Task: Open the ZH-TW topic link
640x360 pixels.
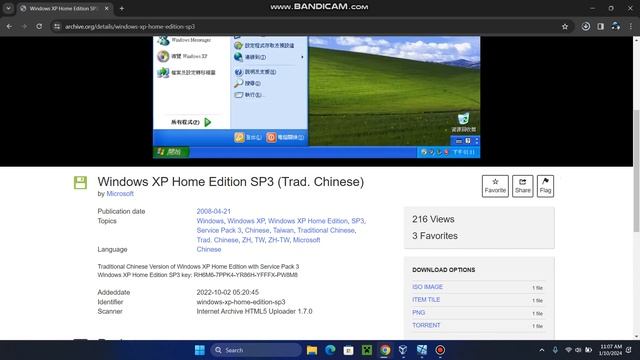Action: (279, 240)
